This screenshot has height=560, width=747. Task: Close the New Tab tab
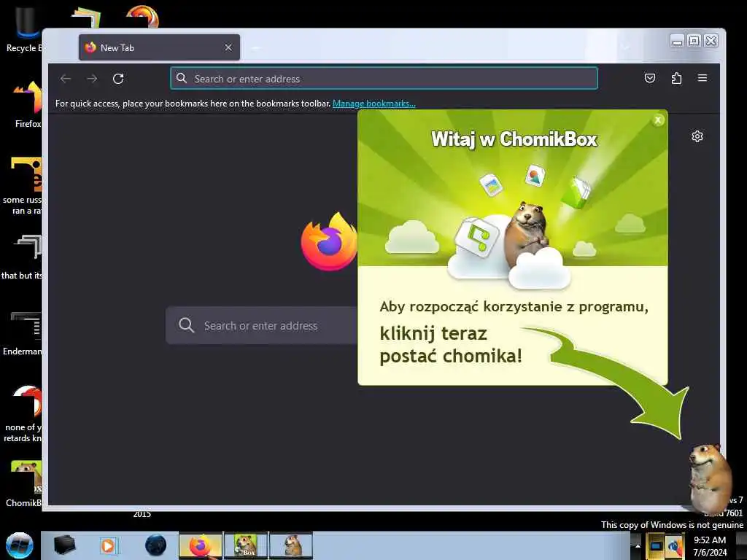point(228,47)
